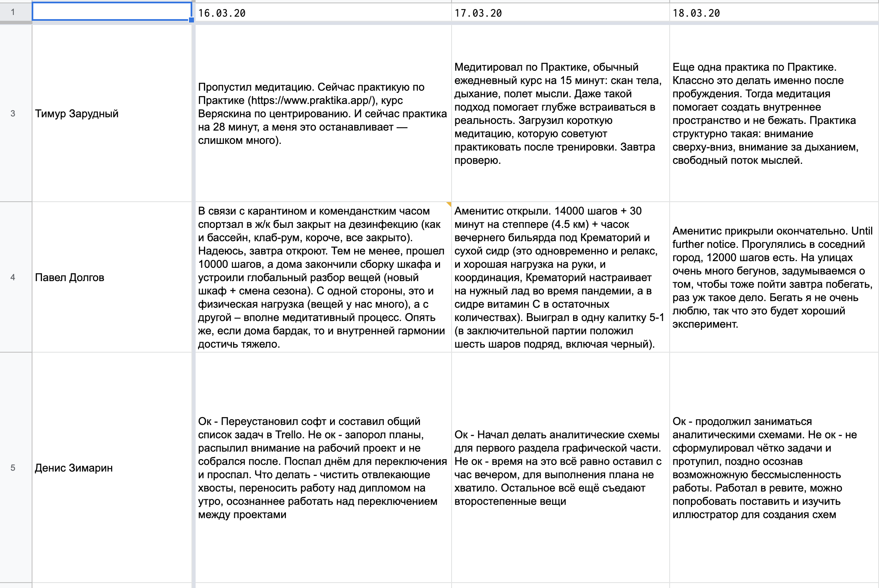
Task: Click cell starting 'Еще одна практика по Практике'
Action: [x=774, y=113]
